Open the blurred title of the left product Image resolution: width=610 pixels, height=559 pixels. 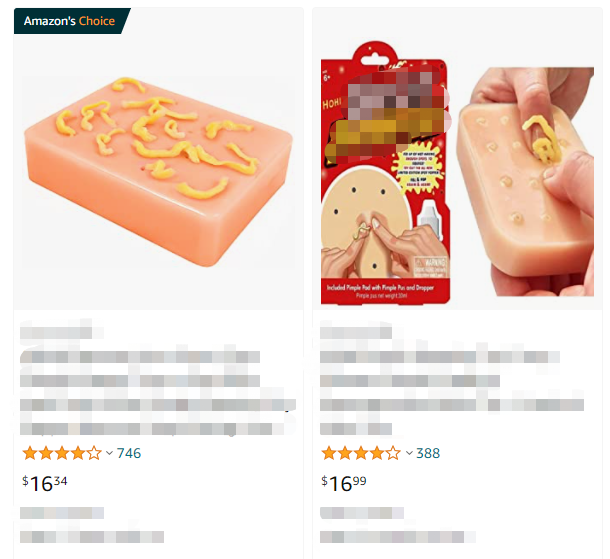tap(158, 393)
